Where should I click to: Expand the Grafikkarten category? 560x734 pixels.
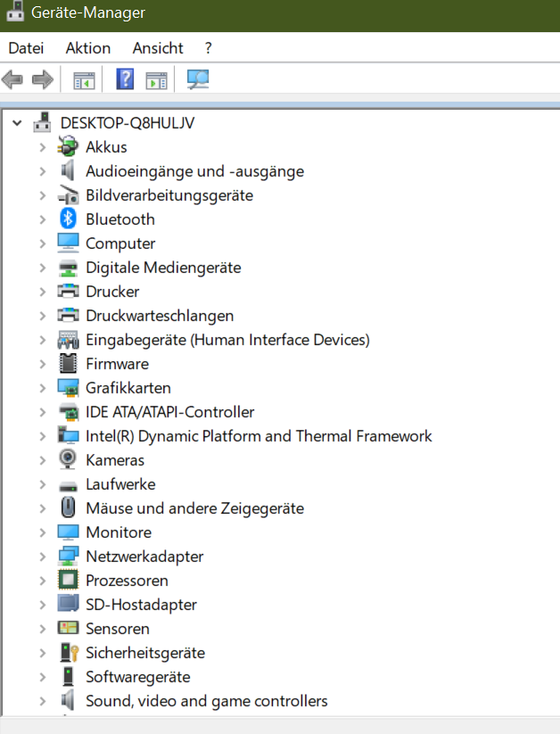pos(42,388)
